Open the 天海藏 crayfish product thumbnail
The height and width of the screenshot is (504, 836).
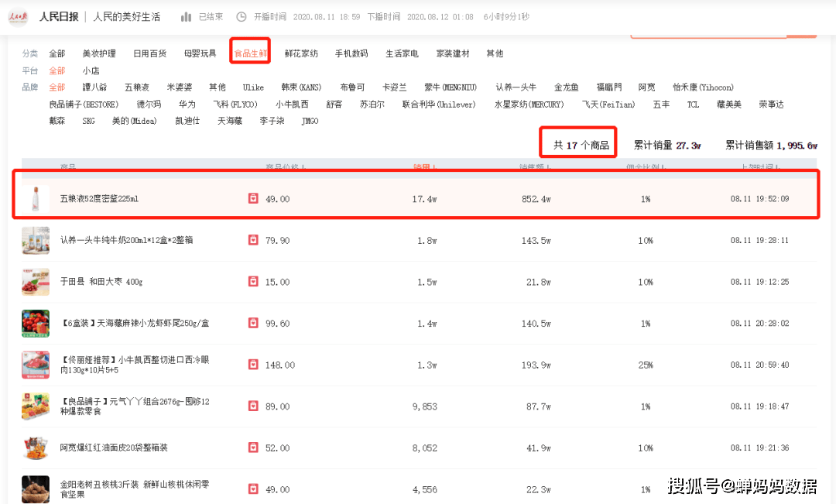pos(36,324)
